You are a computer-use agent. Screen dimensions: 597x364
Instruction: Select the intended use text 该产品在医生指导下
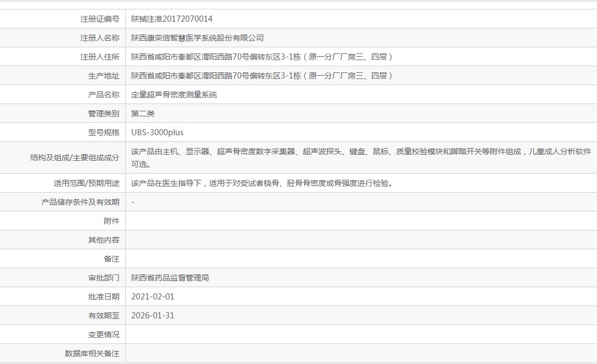point(262,183)
